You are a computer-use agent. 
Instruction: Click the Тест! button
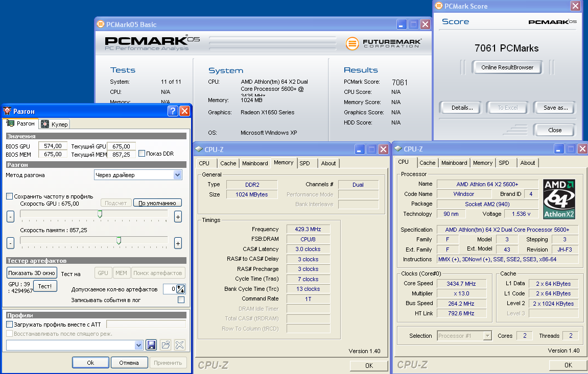point(45,286)
